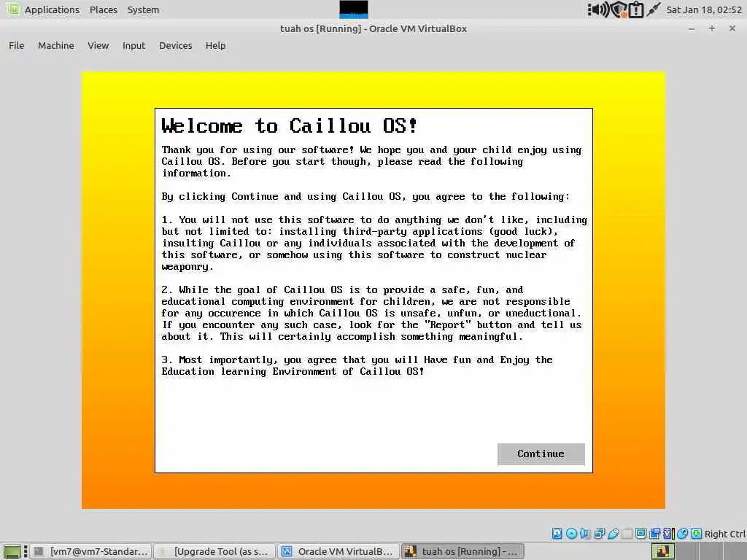Screen dimensions: 747x560
Task: Click the Welcome to Caillou OS! heading
Action: 289,126
